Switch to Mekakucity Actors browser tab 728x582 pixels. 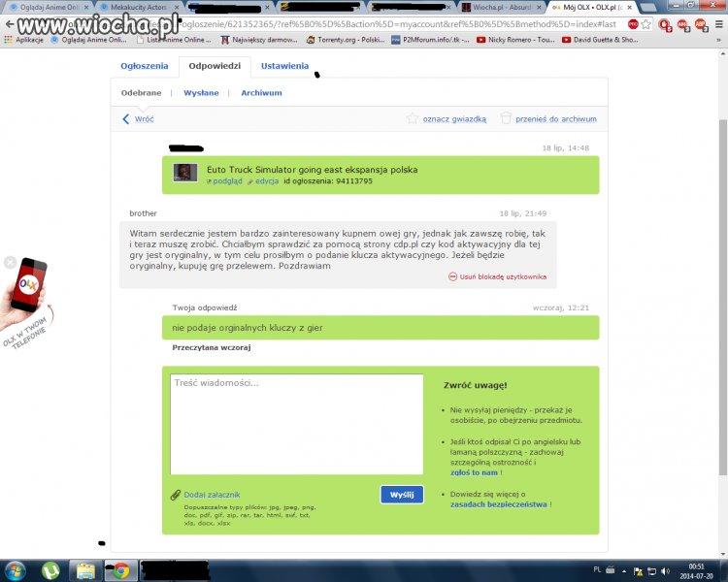(139, 8)
